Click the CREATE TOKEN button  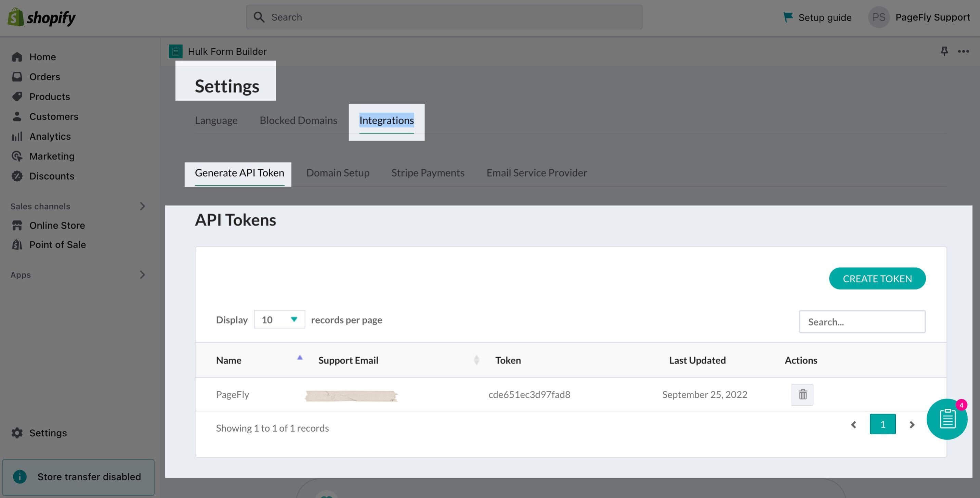(877, 278)
